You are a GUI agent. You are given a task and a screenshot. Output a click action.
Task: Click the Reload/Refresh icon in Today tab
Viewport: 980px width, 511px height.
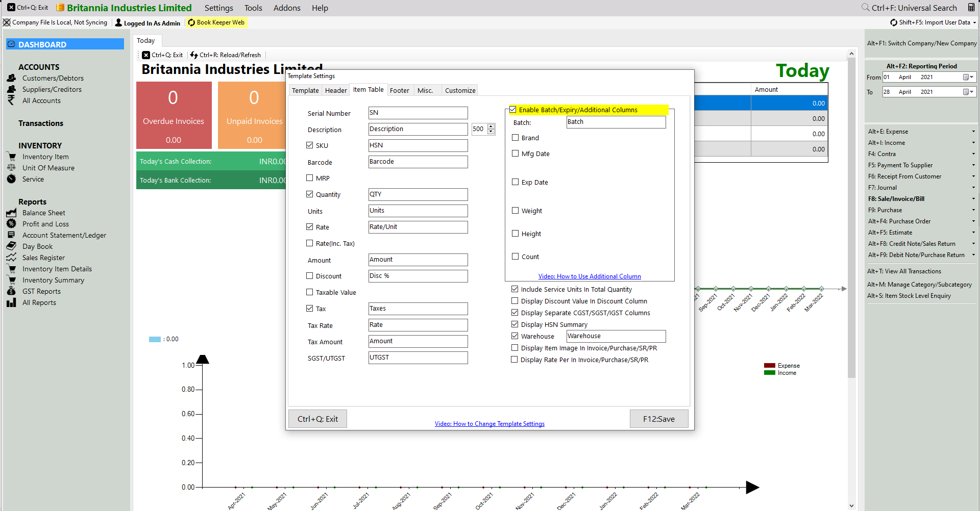(194, 55)
